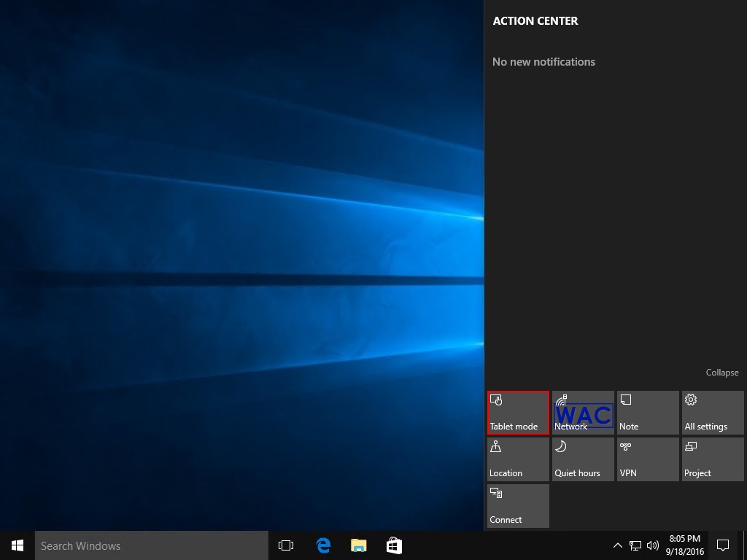The height and width of the screenshot is (560, 747).
Task: Enable Quiet hours
Action: [582, 459]
